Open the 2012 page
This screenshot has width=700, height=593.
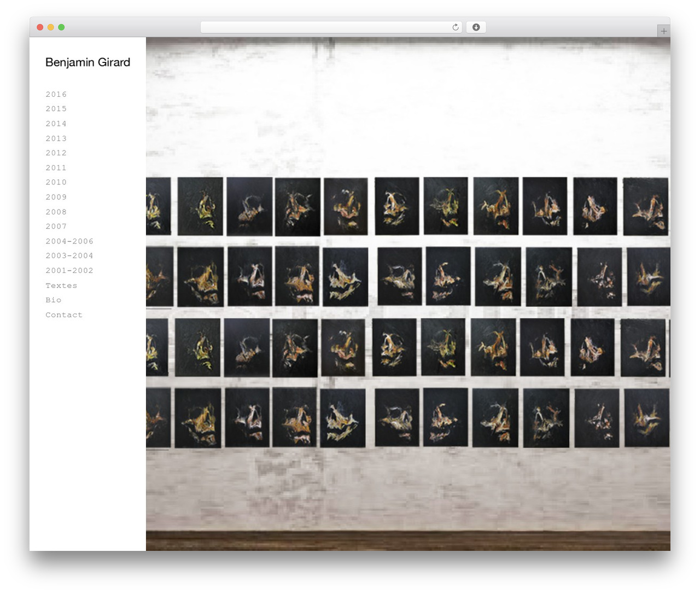coord(56,153)
